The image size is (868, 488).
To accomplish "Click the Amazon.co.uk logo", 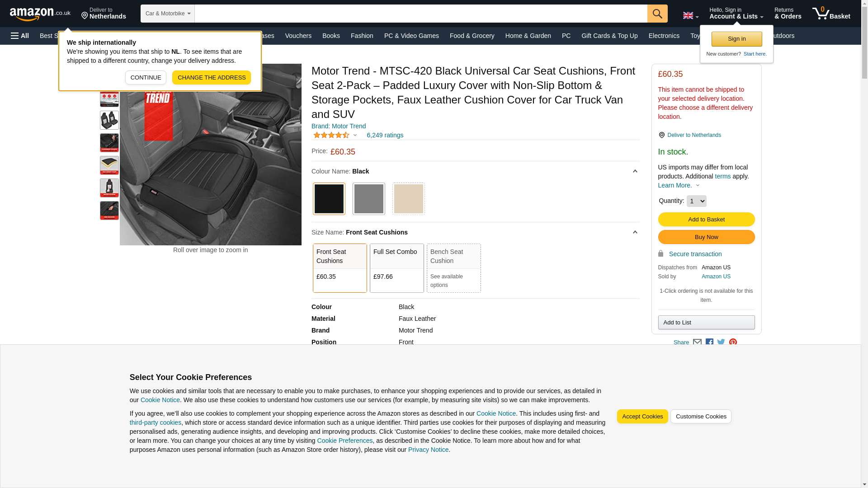I will (40, 14).
